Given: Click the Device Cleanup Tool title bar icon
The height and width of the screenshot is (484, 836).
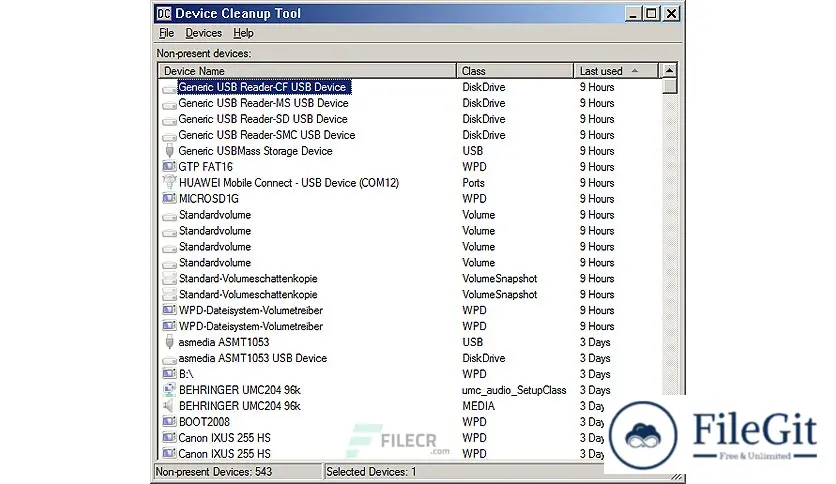Looking at the screenshot, I should click(x=164, y=13).
